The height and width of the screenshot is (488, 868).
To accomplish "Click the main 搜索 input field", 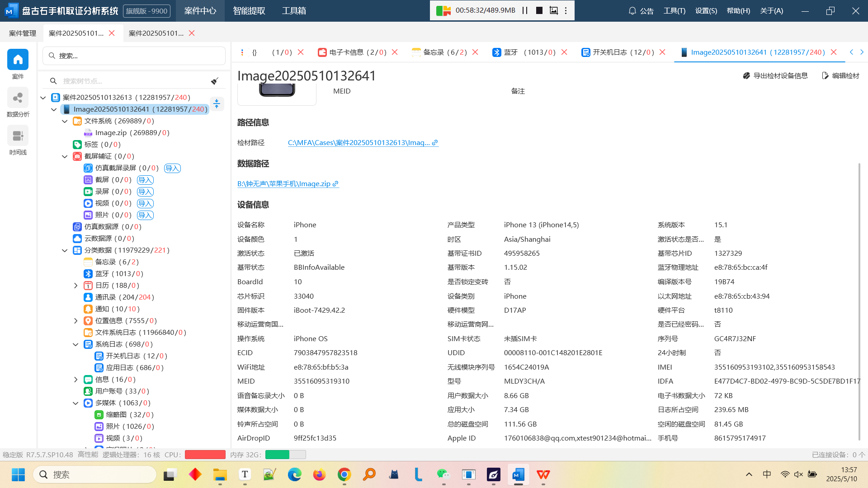I will [134, 56].
